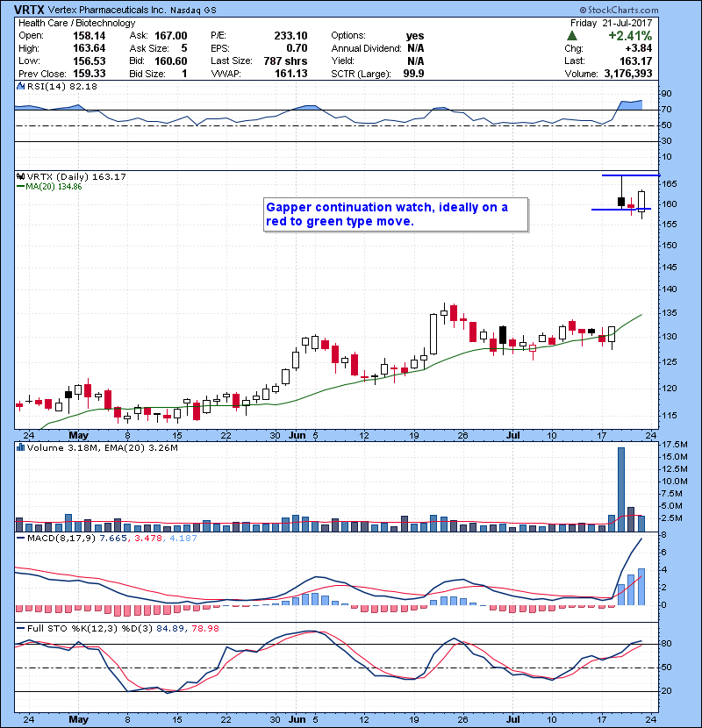Click the Last Size 787 shrs

[x=285, y=61]
